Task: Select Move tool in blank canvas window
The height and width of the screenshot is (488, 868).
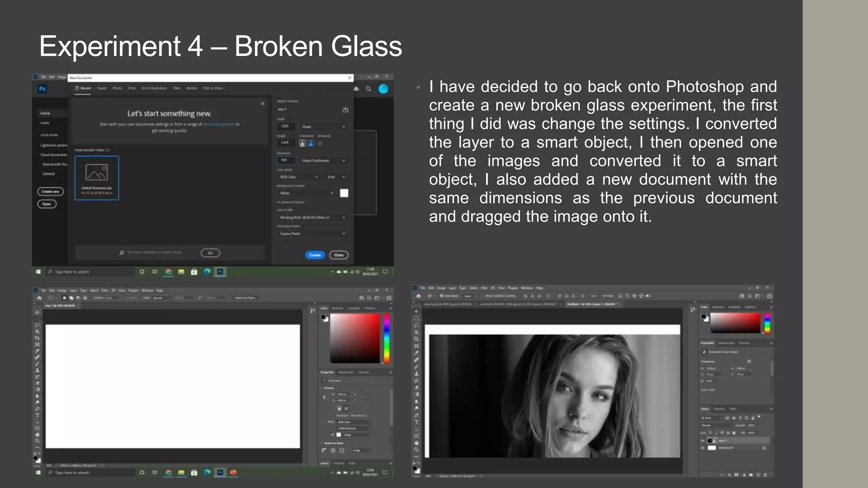Action: [x=37, y=312]
